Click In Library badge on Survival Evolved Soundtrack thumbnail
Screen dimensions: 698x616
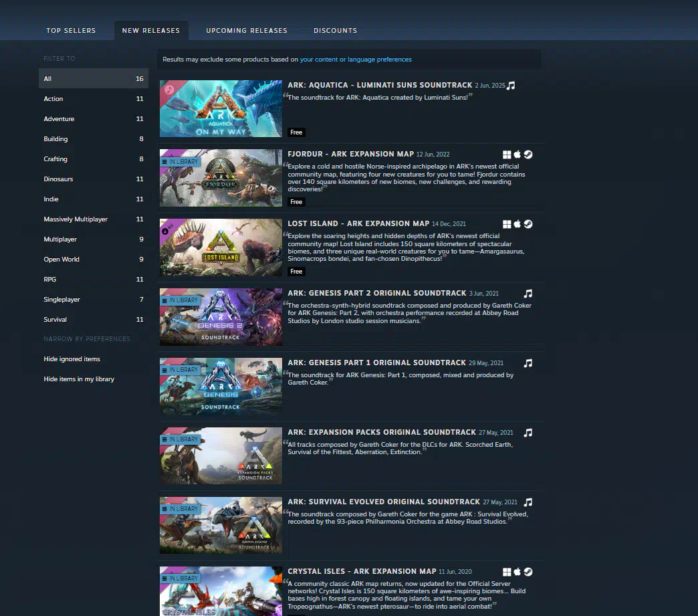coord(181,509)
